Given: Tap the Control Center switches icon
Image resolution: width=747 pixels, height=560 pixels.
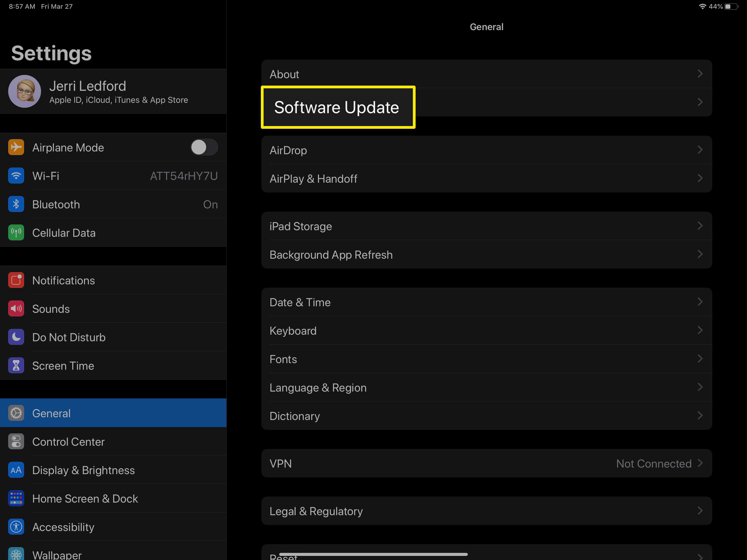Looking at the screenshot, I should coord(16,441).
